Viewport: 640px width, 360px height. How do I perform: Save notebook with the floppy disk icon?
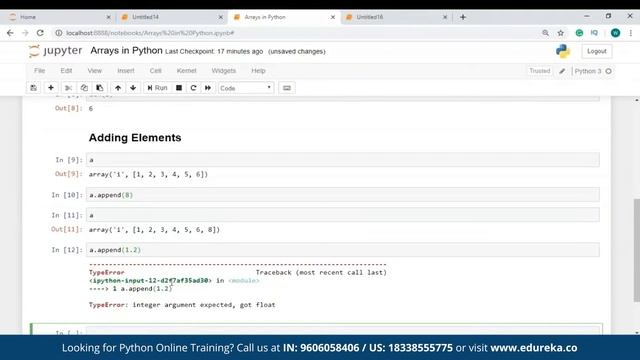[x=33, y=88]
